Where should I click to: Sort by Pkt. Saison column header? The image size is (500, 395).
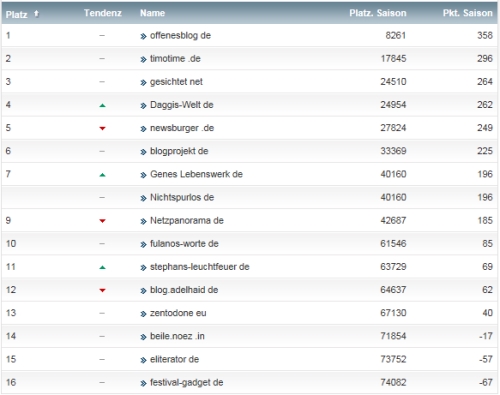[x=467, y=13]
